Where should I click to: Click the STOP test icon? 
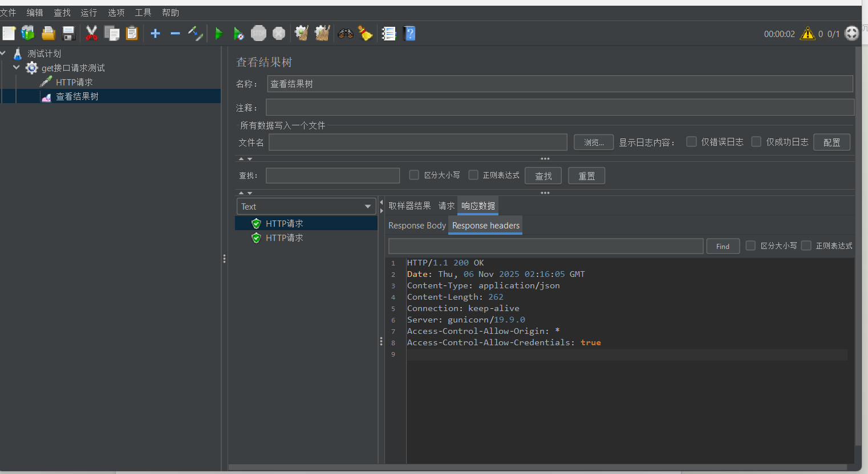pos(259,34)
